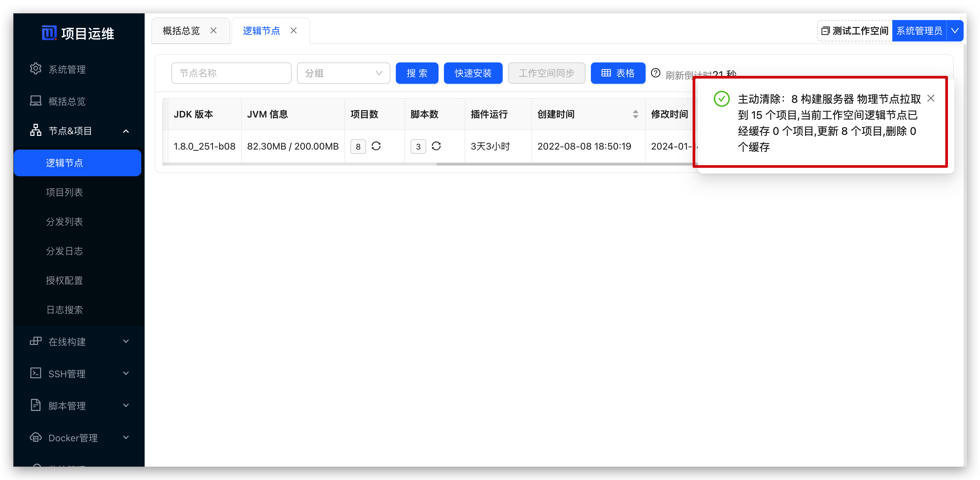Viewport: 980px width, 480px height.
Task: Click the help question mark near refresh countdown
Action: click(655, 73)
